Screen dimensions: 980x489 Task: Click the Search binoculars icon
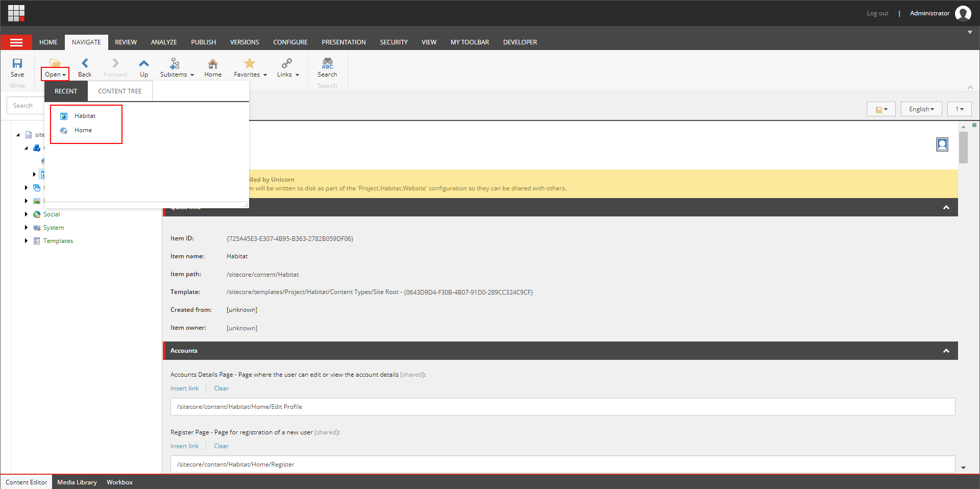pyautogui.click(x=327, y=63)
